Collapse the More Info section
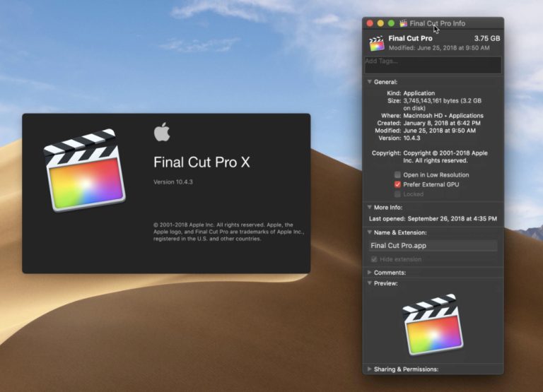The image size is (543, 392). tap(369, 208)
